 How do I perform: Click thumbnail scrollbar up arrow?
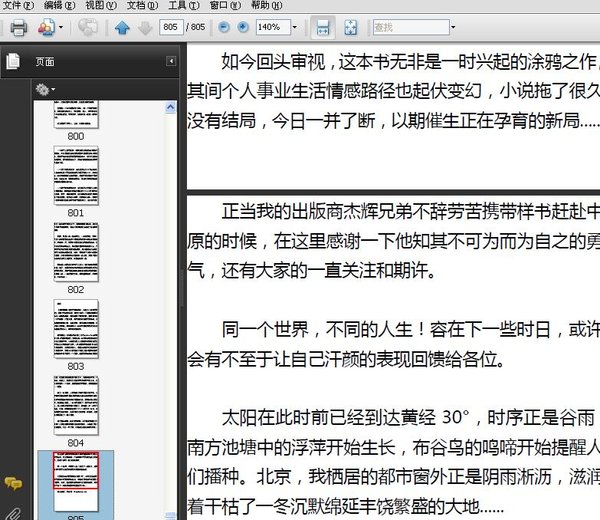(171, 107)
